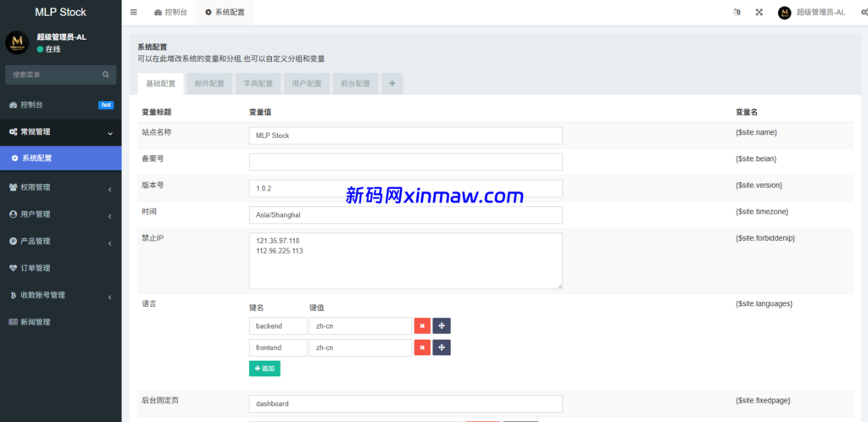
Task: Click the zh-cn value field for backend
Action: pyautogui.click(x=360, y=325)
